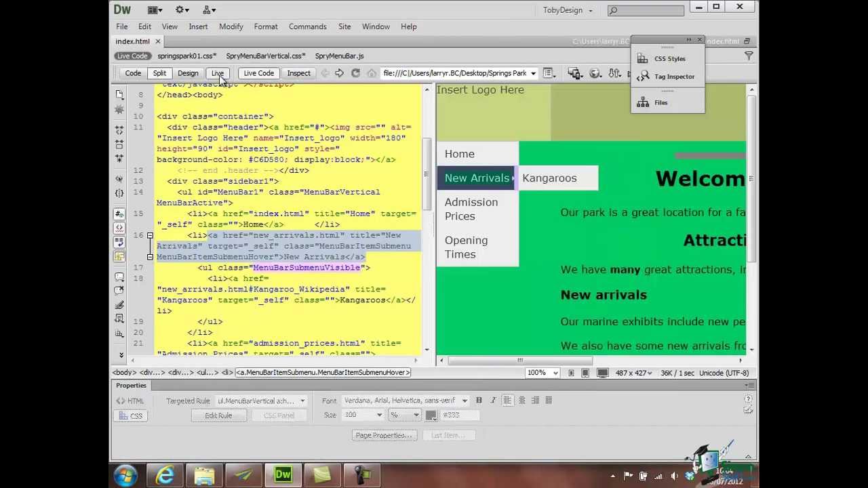Click the Multiscreen preview icon

coord(574,73)
